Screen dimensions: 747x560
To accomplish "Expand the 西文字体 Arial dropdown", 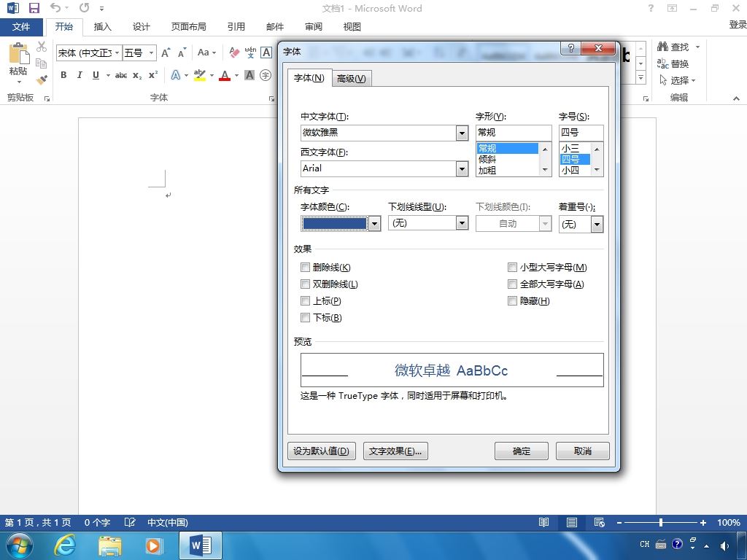I will coord(462,168).
